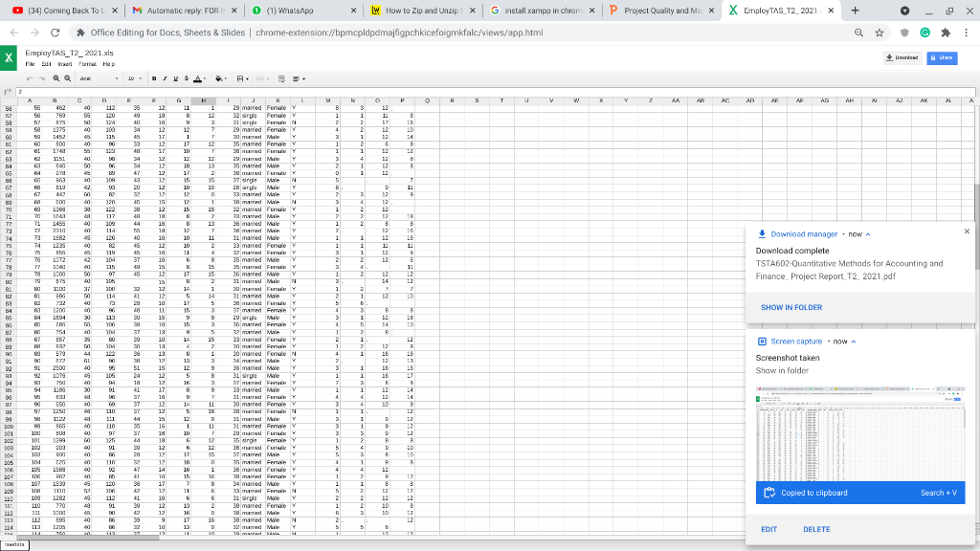Zoom in on the spreadsheet with the magnifier plus icon

click(x=56, y=78)
